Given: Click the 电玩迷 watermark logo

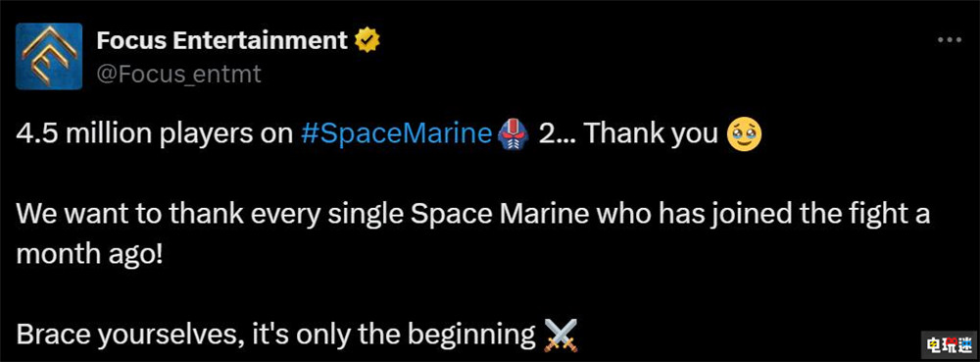Looking at the screenshot, I should (x=948, y=343).
